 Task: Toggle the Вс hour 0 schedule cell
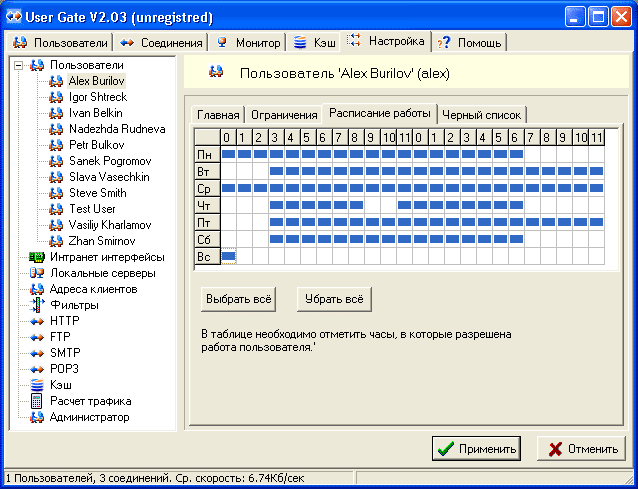pos(228,256)
